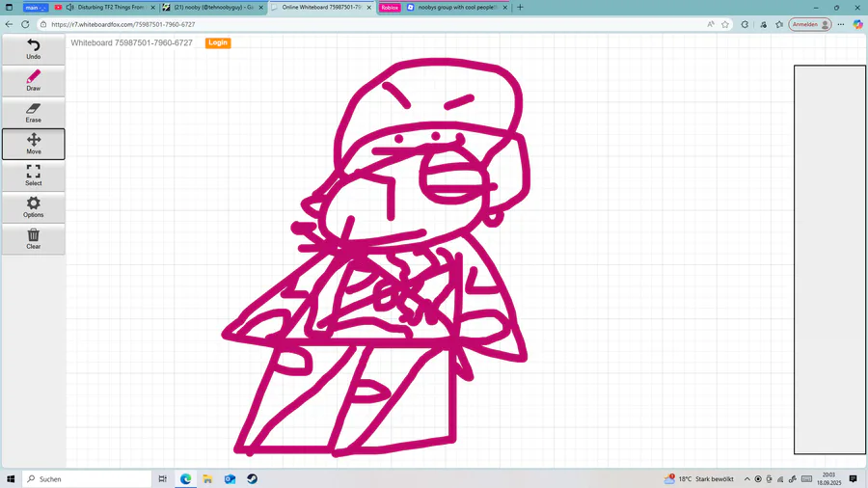The height and width of the screenshot is (488, 868).
Task: Click the pink Roblox tab group label
Action: (390, 8)
